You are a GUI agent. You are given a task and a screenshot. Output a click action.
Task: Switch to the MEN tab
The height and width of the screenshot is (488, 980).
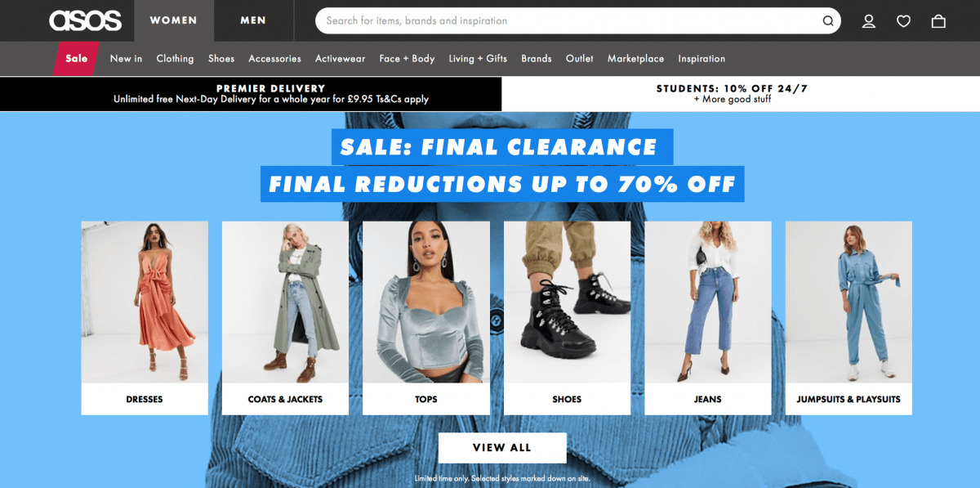coord(253,20)
